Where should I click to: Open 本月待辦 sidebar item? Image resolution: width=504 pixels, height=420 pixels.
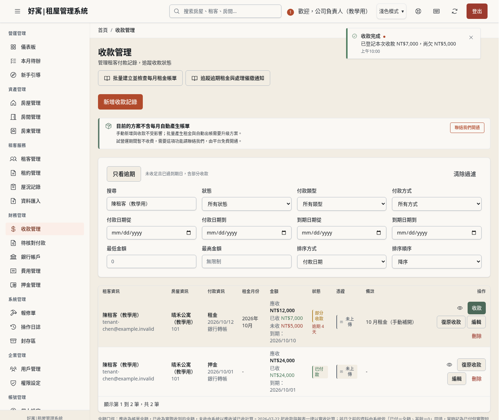click(x=45, y=61)
